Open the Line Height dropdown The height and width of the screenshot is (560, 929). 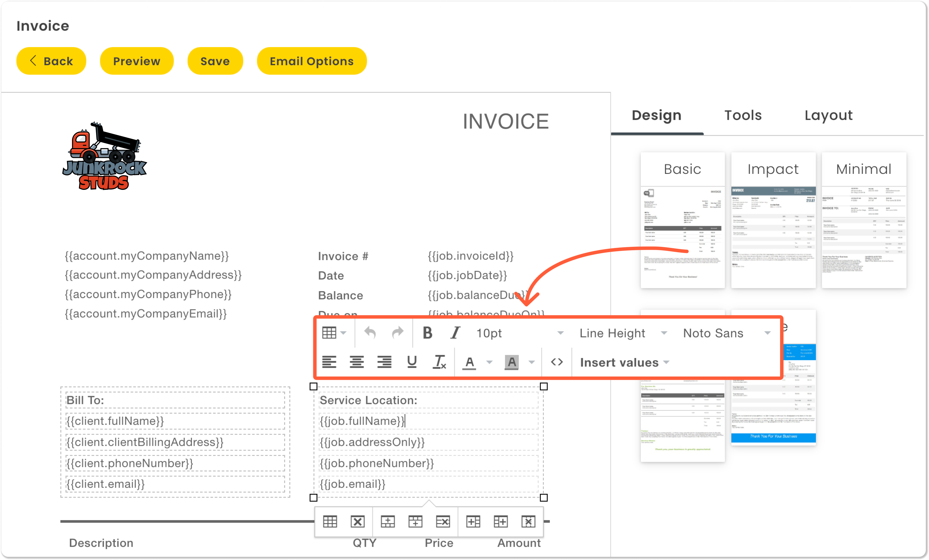click(624, 333)
